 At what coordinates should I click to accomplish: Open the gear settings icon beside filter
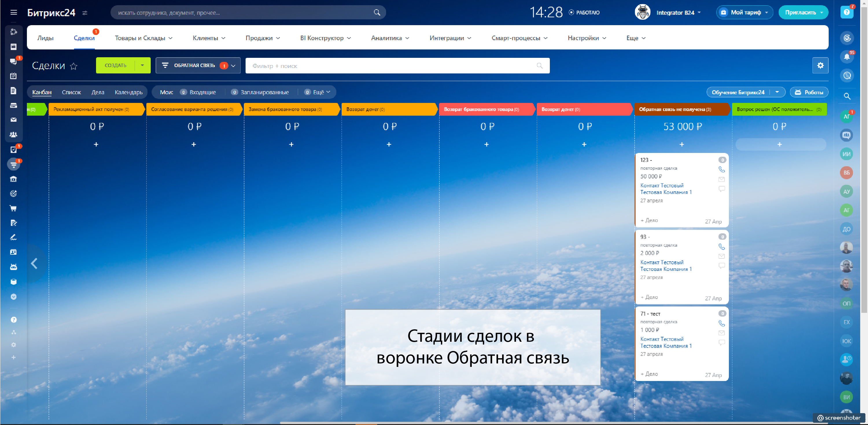pyautogui.click(x=820, y=65)
